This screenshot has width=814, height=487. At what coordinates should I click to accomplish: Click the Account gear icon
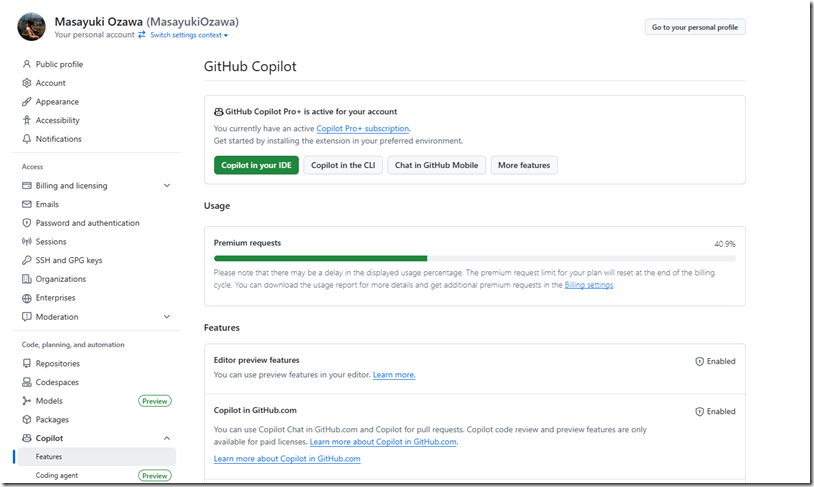point(26,83)
